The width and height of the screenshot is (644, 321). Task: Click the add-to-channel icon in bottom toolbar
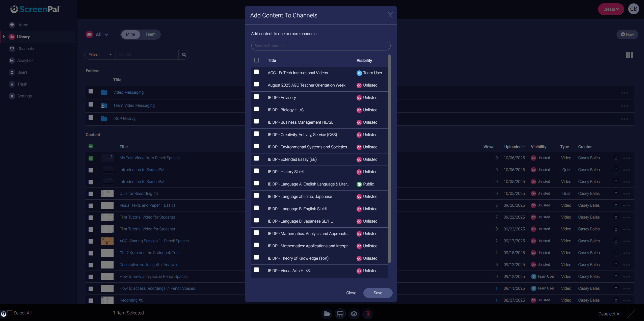tap(340, 314)
